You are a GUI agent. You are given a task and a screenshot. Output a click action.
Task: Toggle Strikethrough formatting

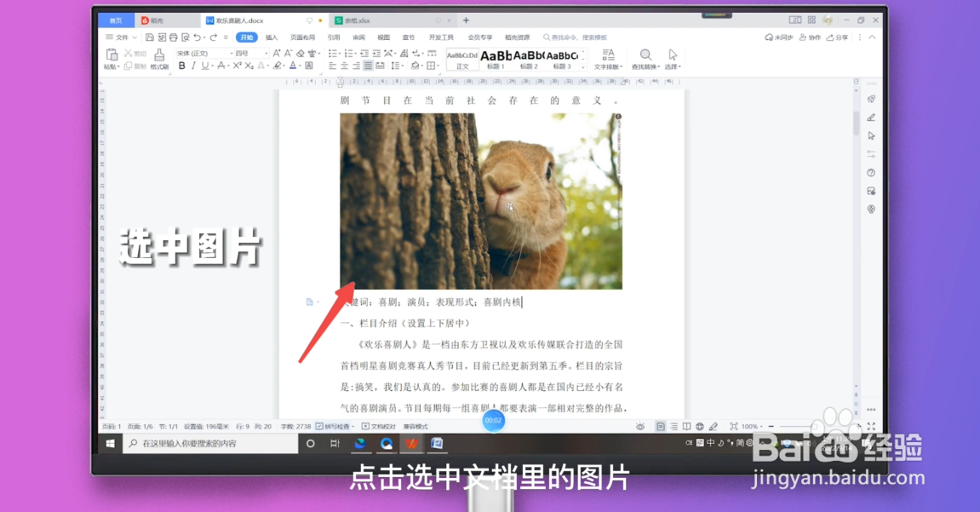221,66
